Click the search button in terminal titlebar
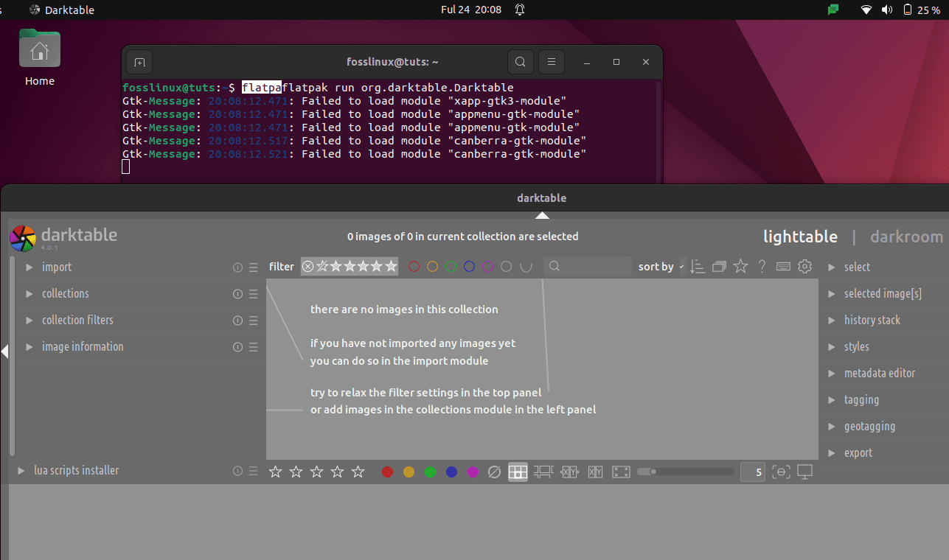This screenshot has width=949, height=560. click(520, 62)
